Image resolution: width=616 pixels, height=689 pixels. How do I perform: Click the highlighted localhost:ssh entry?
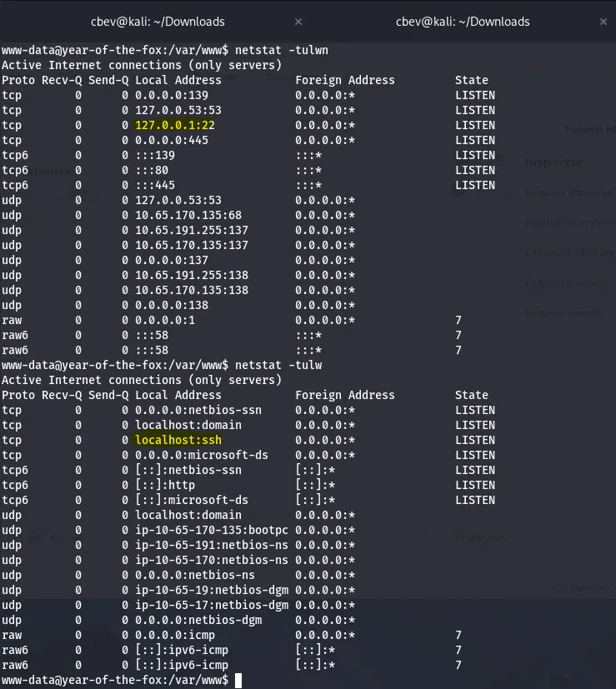[x=178, y=440]
